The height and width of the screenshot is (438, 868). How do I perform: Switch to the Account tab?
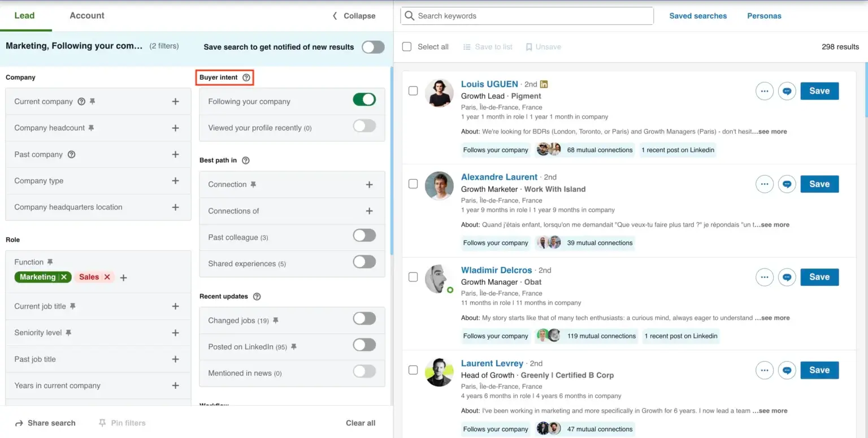click(87, 16)
